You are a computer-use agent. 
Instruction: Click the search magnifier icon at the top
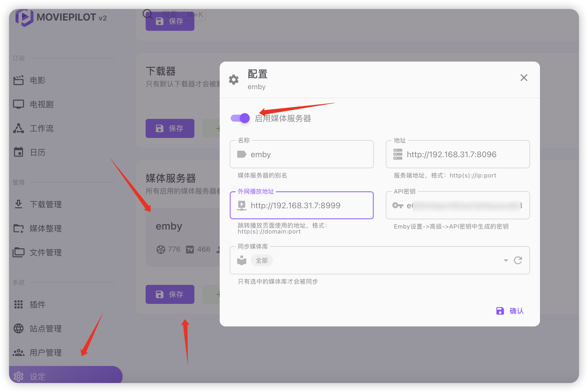[148, 14]
